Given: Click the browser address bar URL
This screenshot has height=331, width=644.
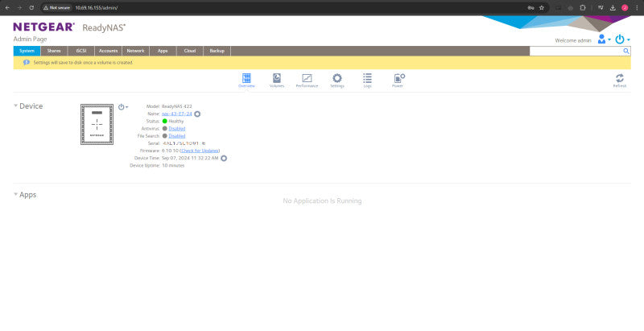Looking at the screenshot, I should [97, 8].
